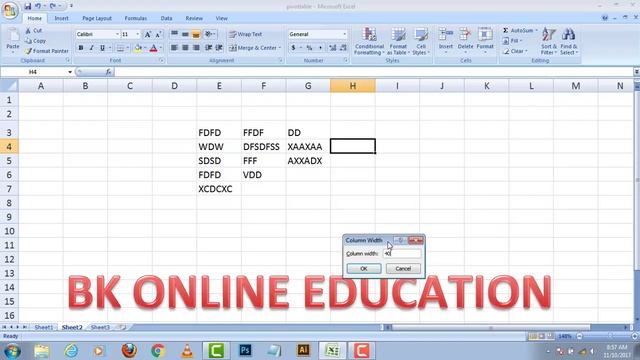Toggle middle vertical alignment

185,34
